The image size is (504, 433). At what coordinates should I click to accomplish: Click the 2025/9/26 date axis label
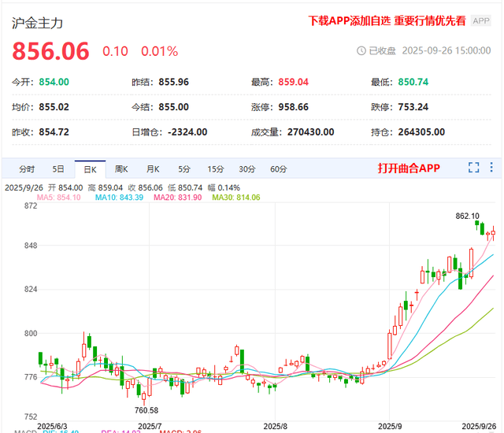coord(479,426)
